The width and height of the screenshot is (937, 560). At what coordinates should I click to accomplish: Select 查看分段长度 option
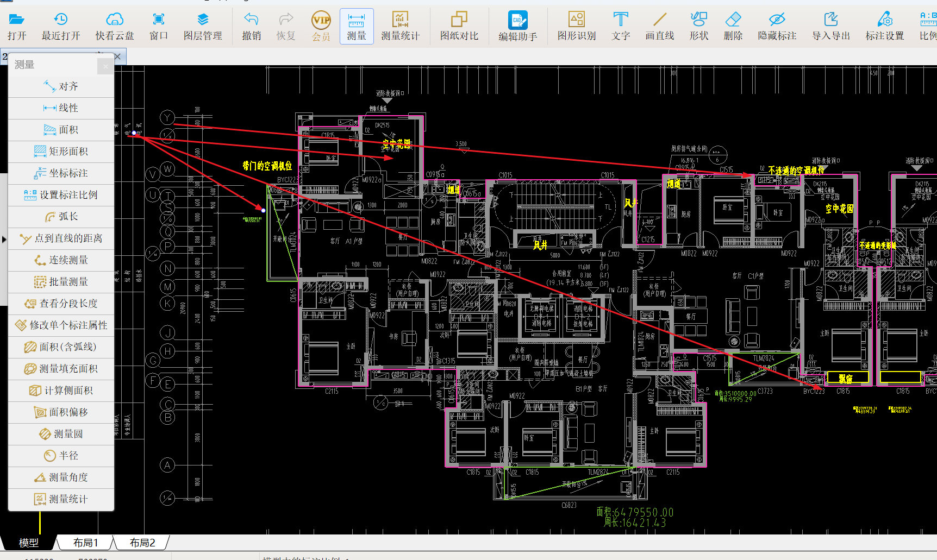click(61, 304)
